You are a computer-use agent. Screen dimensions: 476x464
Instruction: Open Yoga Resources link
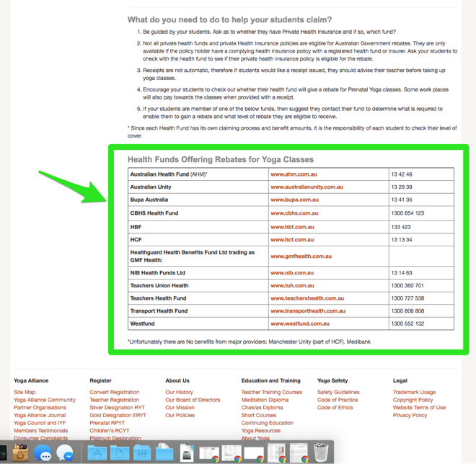click(261, 431)
